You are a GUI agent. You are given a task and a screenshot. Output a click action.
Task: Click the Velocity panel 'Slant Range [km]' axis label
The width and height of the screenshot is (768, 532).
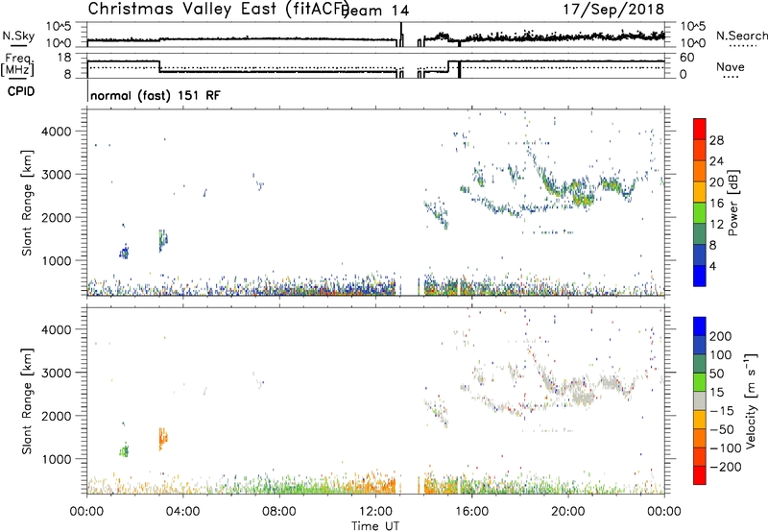(x=27, y=401)
